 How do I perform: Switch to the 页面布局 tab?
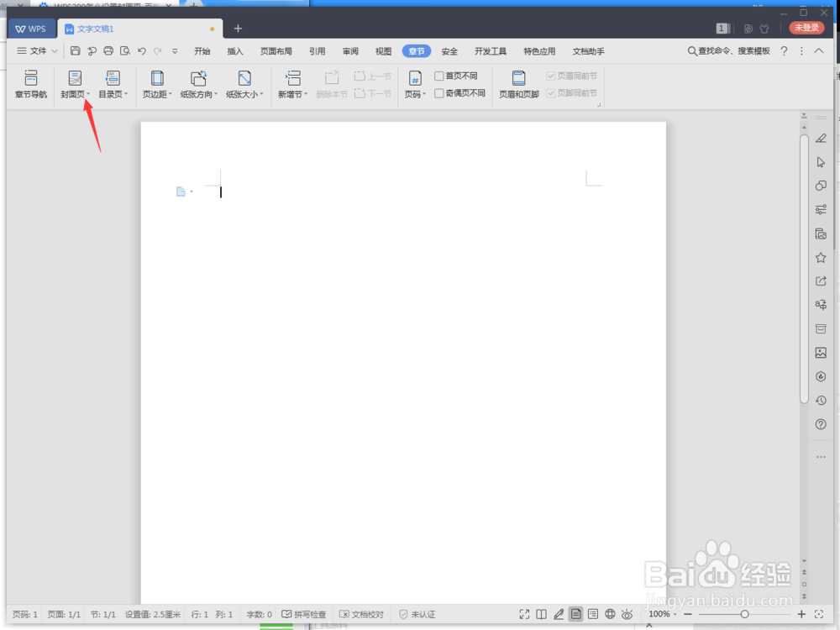(x=276, y=51)
